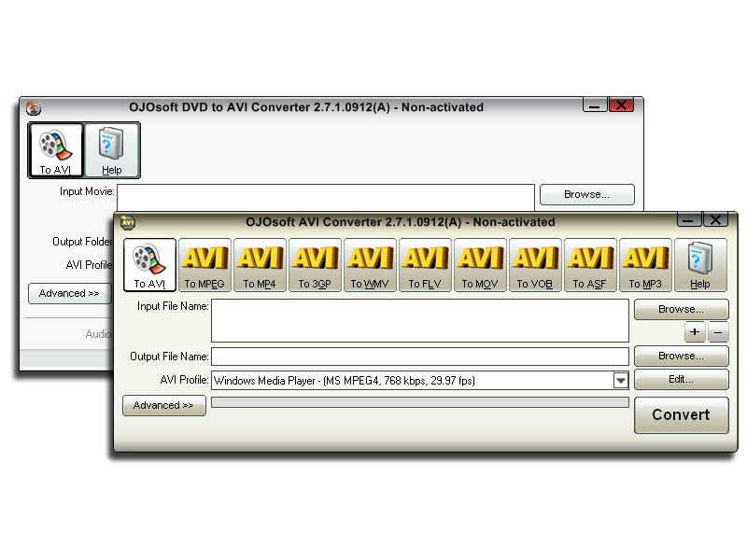Choose the To FLV conversion icon
The image size is (747, 560).
[425, 265]
